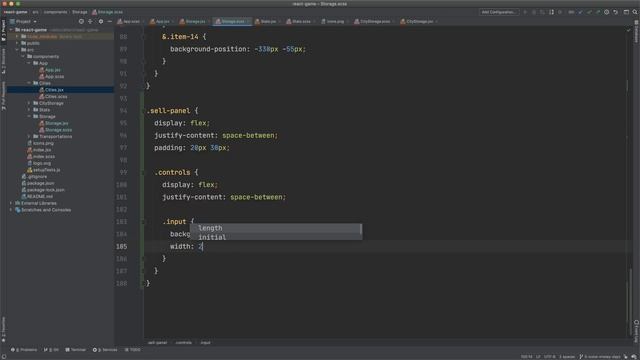Viewport: 640px width, 360px height.
Task: Click the Debug bug icon in toolbar
Action: tap(534, 12)
